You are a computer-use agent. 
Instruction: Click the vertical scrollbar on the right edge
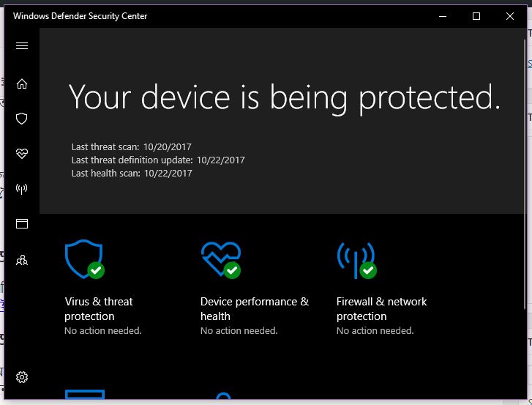coord(522,220)
